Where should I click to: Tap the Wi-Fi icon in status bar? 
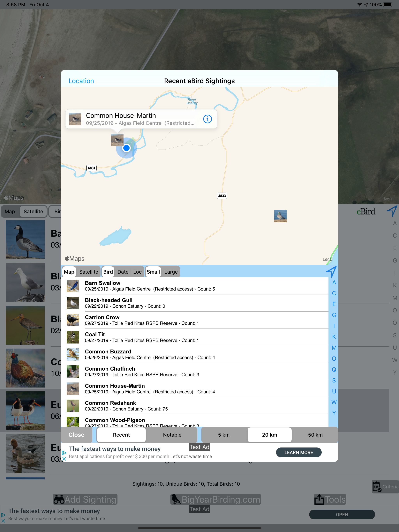pos(359,4)
